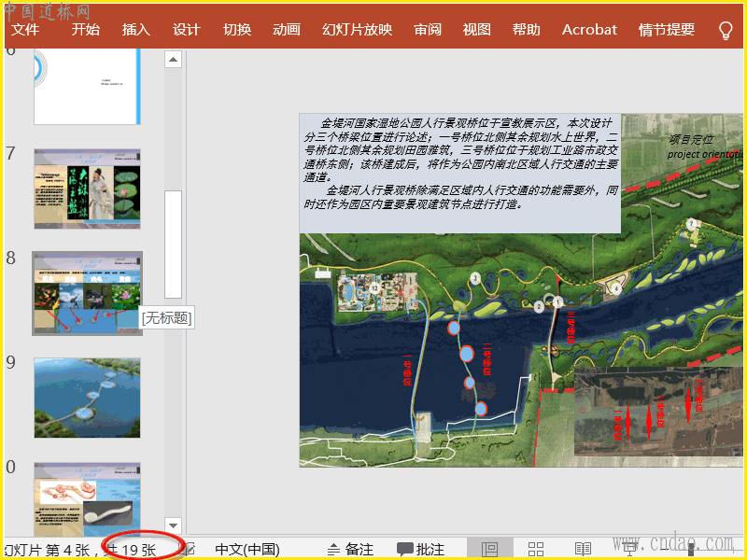
Task: Select slide 8 thumbnail
Action: coord(87,293)
